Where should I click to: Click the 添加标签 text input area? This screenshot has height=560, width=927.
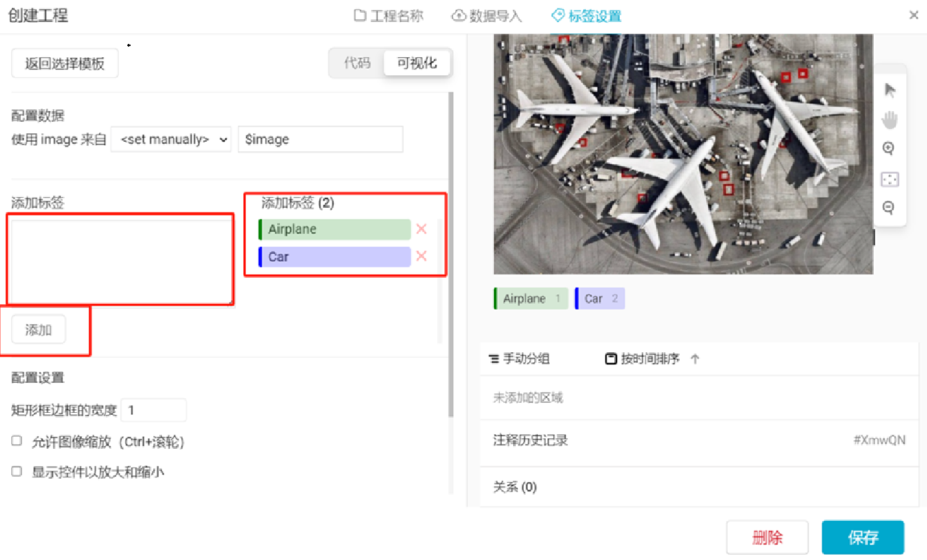click(x=121, y=259)
